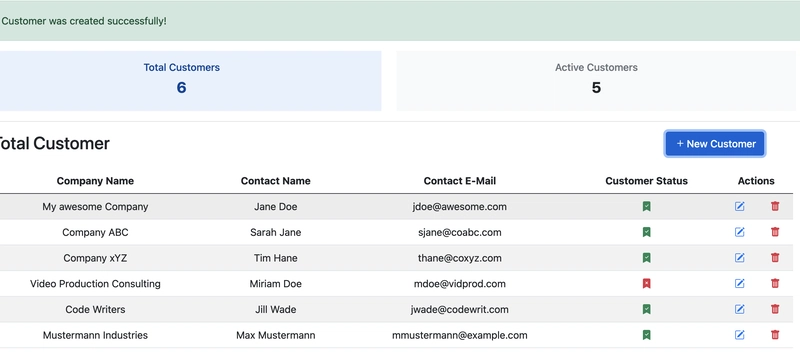
Task: Click the 'Company xYZ' cell
Action: (95, 258)
